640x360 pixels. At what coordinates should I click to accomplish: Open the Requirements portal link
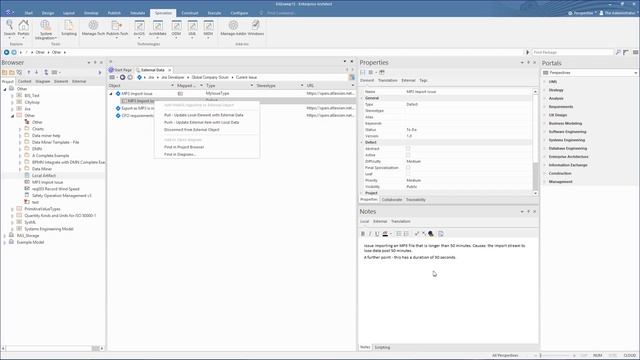tap(561, 107)
